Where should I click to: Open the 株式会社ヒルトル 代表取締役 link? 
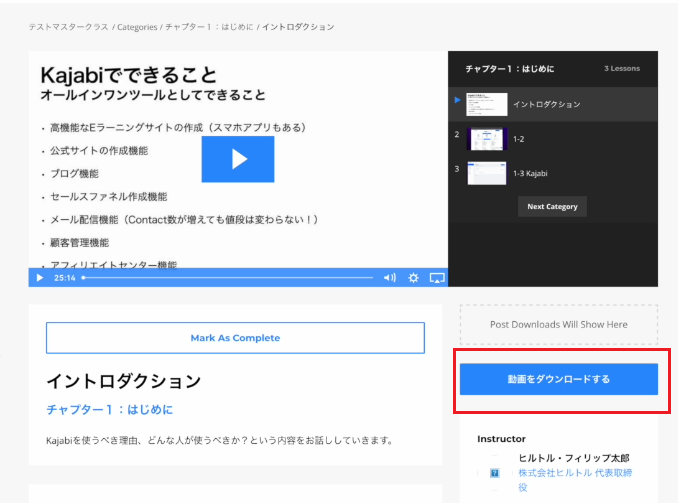575,480
